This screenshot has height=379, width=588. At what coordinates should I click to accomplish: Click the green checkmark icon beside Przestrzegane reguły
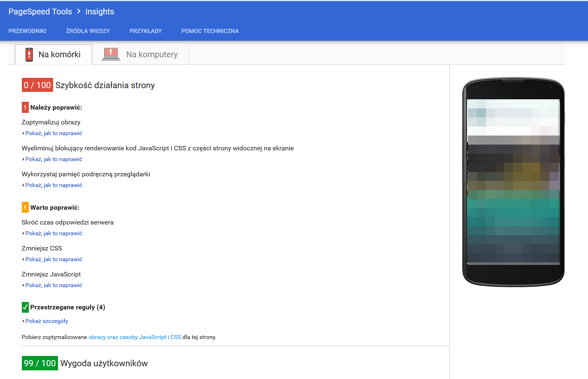tap(25, 307)
